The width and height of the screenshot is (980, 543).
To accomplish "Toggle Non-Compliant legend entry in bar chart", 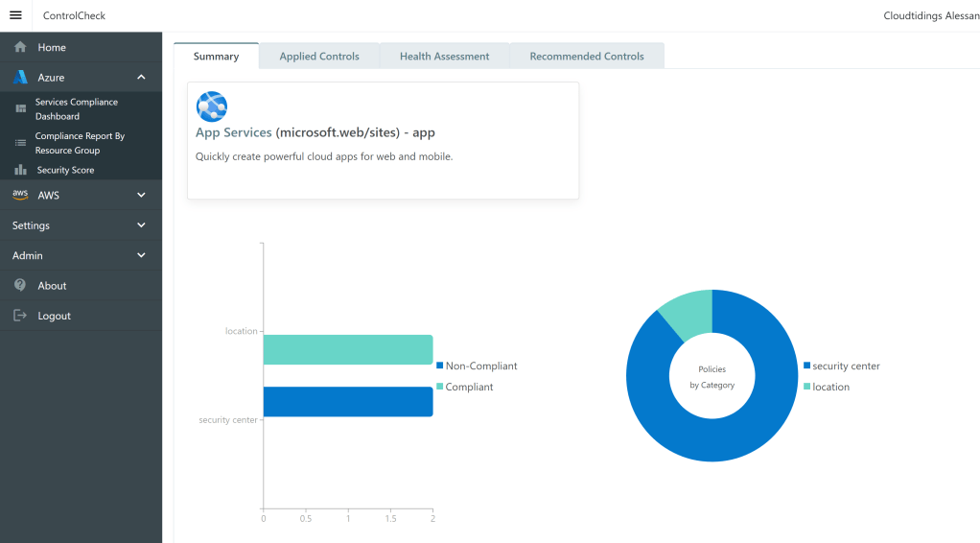I will coord(477,366).
